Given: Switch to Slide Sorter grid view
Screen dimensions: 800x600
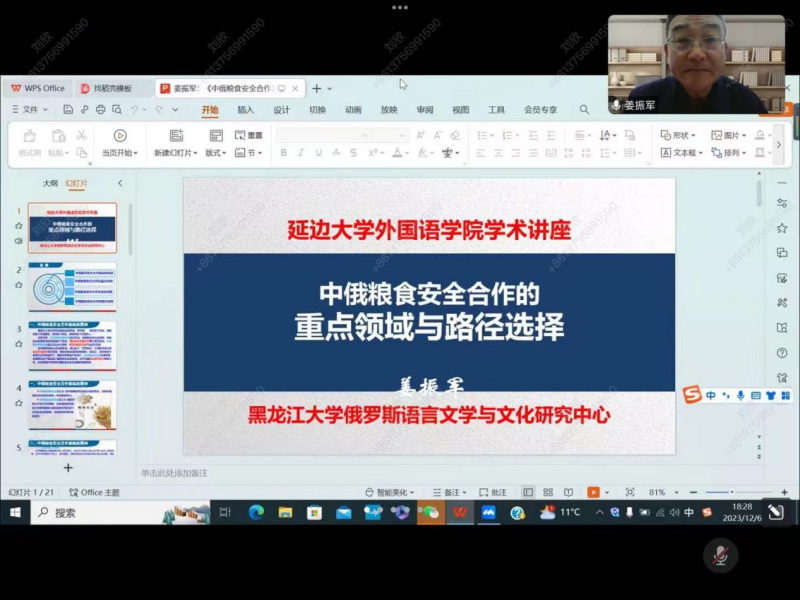Looking at the screenshot, I should [548, 492].
